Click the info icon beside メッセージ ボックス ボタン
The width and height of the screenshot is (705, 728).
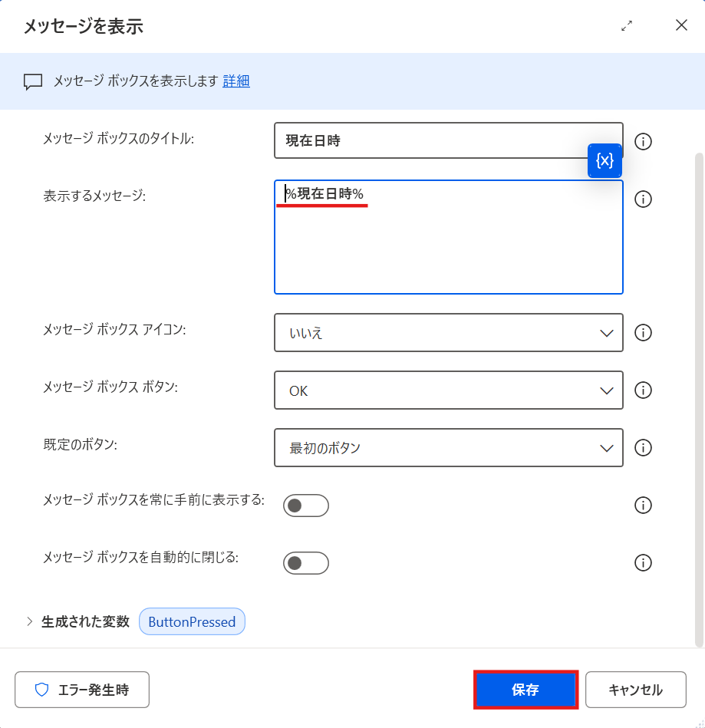[643, 390]
